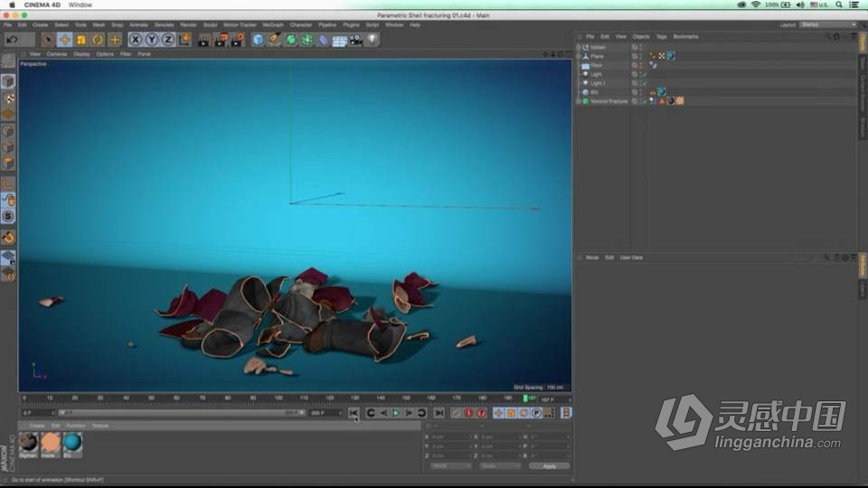Open the Layout Startup dropdown
This screenshot has height=488, width=868.
pos(827,24)
